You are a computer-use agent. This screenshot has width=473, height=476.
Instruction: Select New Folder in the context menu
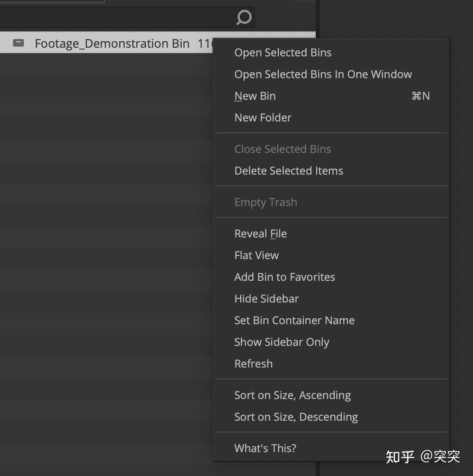pyautogui.click(x=263, y=118)
